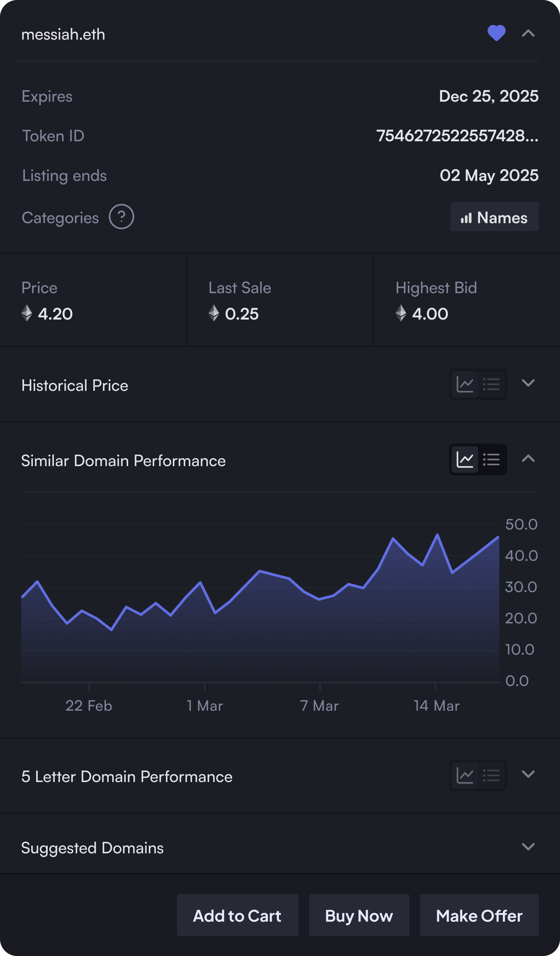The height and width of the screenshot is (956, 560).
Task: Click the Highest Bid 4.00 value
Action: [430, 314]
